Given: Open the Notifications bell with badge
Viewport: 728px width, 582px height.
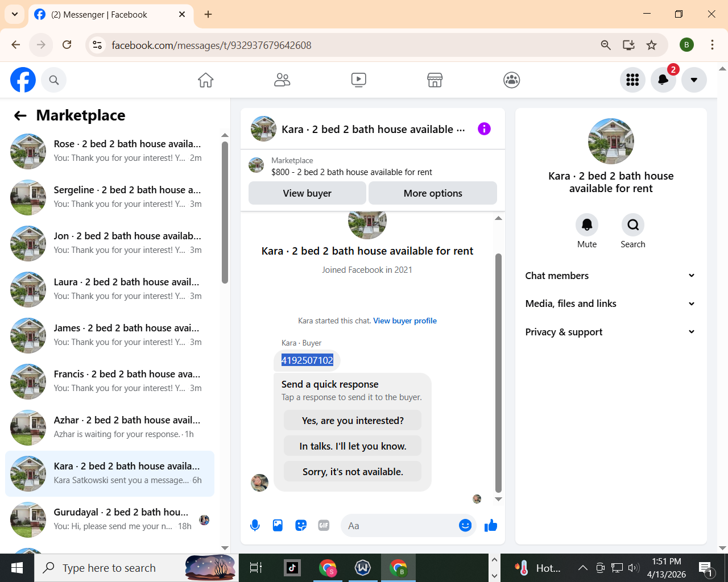Looking at the screenshot, I should 663,80.
